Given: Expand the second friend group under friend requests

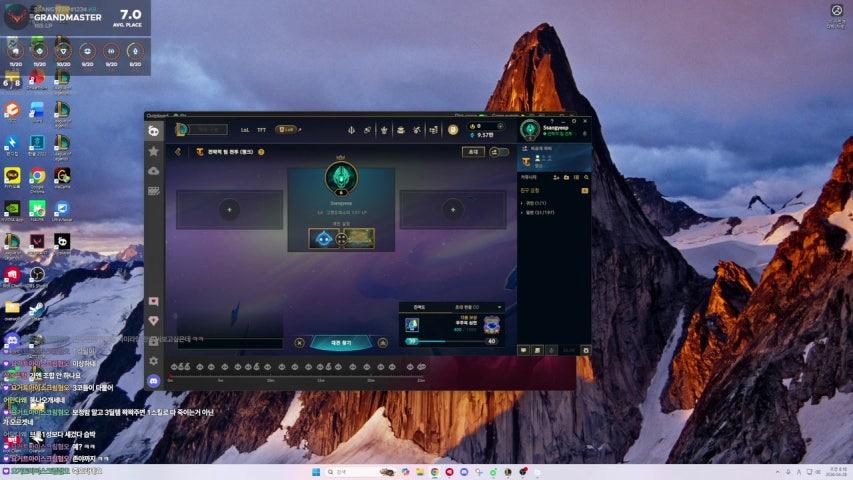Looking at the screenshot, I should point(537,213).
